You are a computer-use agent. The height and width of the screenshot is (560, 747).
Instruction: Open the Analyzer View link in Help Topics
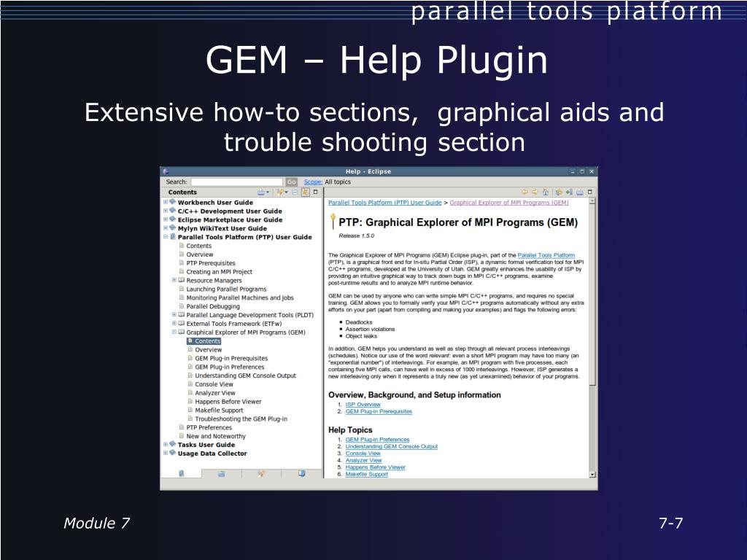(363, 461)
